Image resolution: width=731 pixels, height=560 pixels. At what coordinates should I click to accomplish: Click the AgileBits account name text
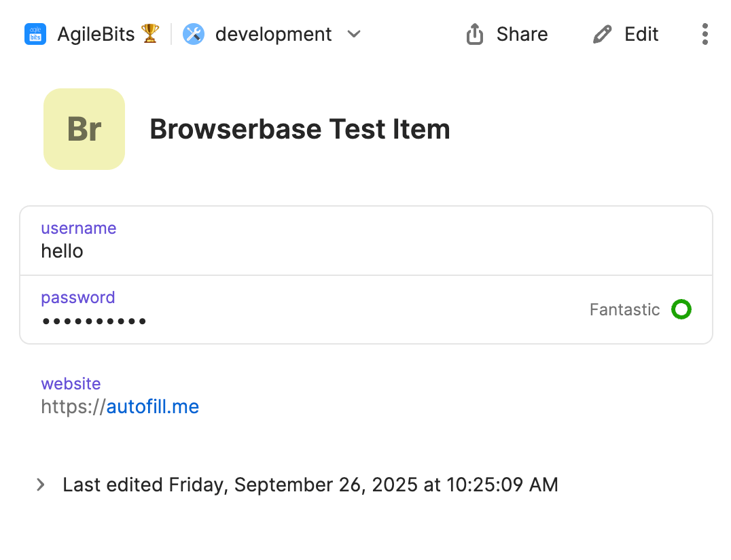pyautogui.click(x=96, y=34)
